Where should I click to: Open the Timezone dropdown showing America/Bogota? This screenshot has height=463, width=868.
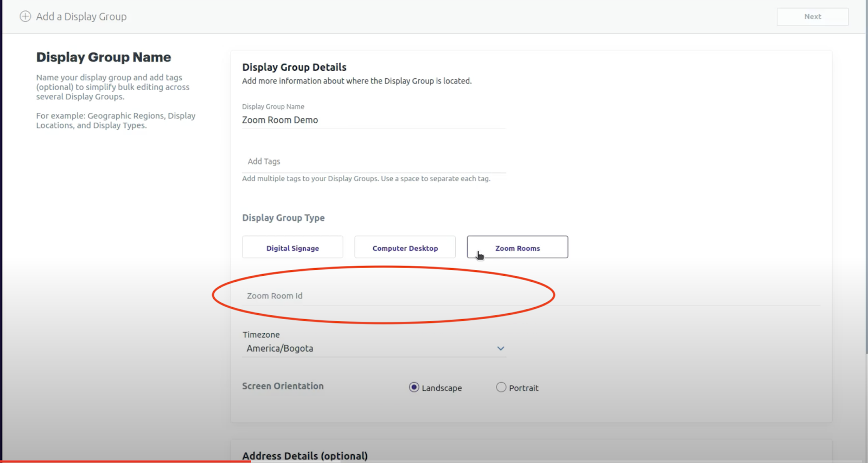[x=374, y=348]
